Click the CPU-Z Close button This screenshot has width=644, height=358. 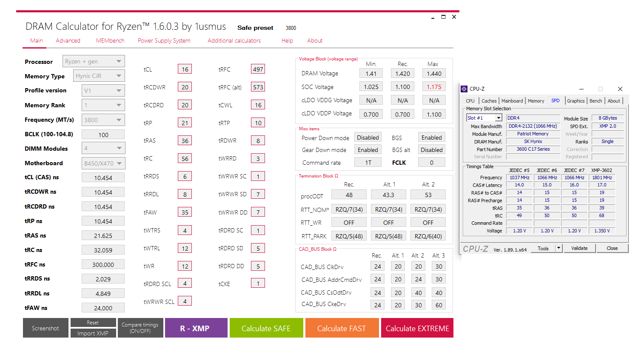pos(612,248)
